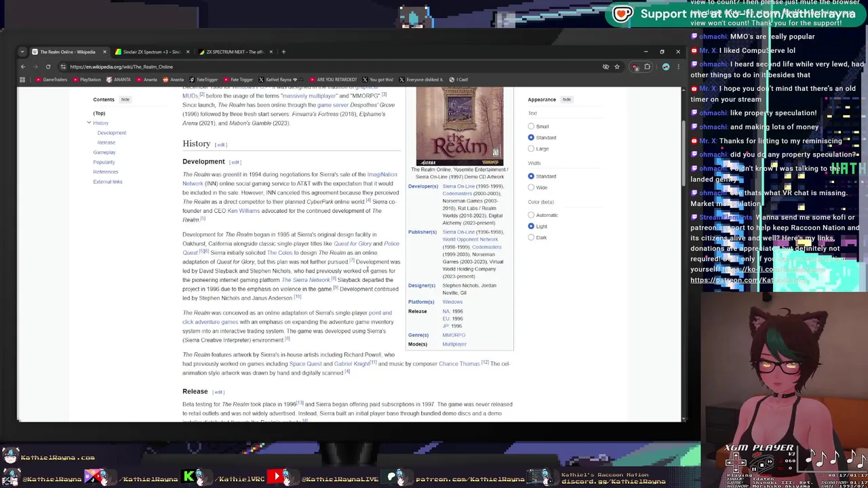Go back to the previous page
This screenshot has height=488, width=868.
[22, 66]
